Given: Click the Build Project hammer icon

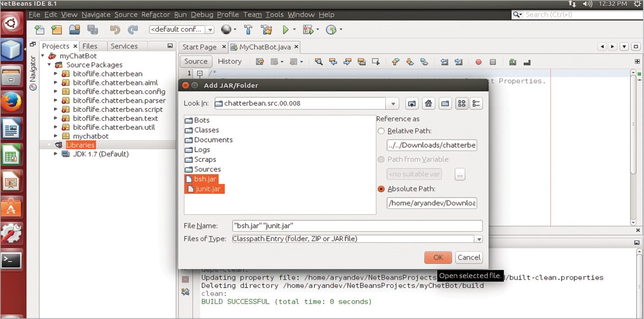Looking at the screenshot, I should (x=248, y=30).
